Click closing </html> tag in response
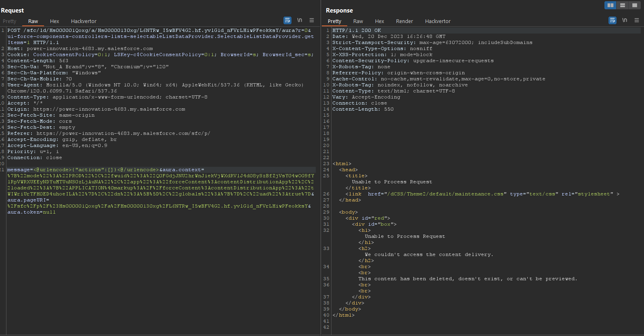This screenshot has height=336, width=644. (343, 315)
